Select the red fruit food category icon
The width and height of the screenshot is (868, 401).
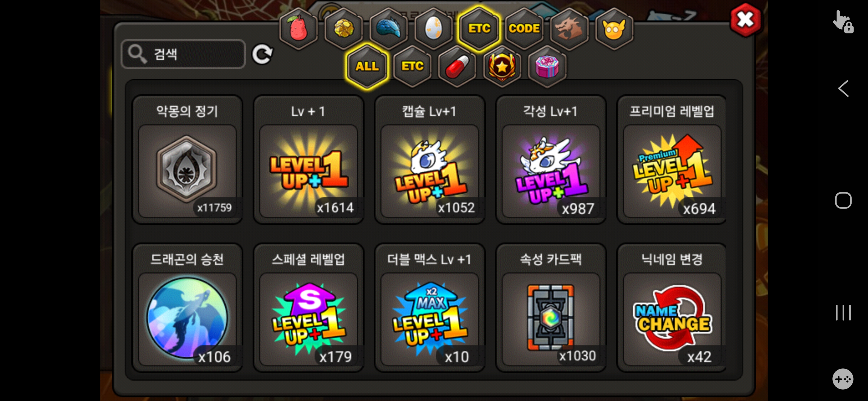point(298,28)
